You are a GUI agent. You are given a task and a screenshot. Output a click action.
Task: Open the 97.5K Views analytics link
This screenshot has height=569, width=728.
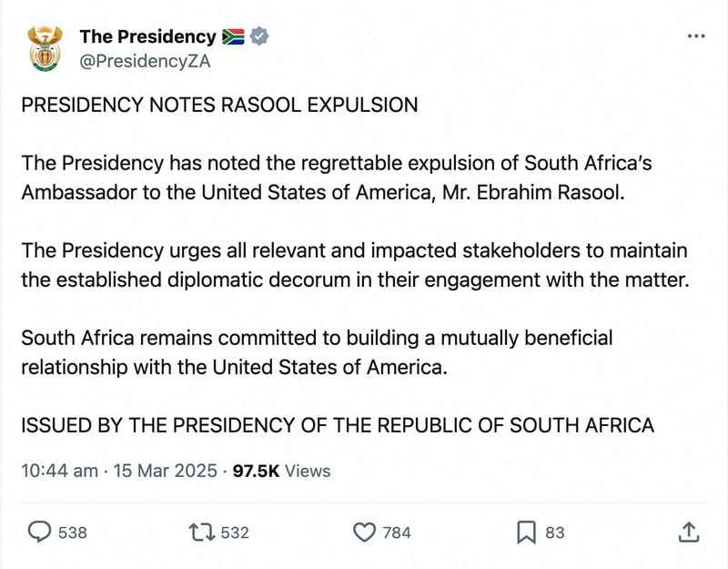(282, 471)
